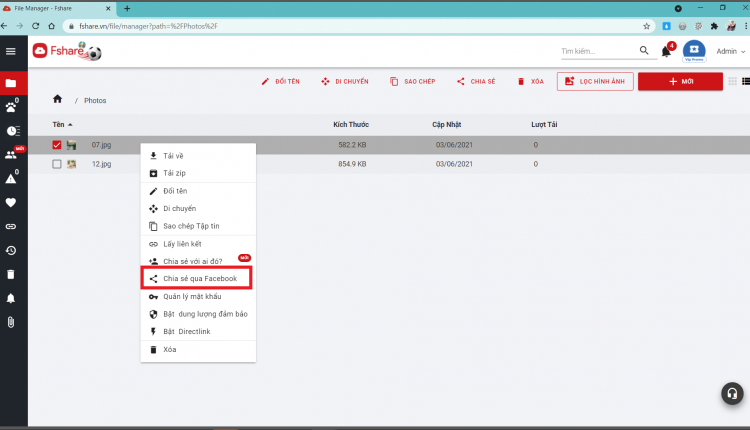Open header notifications bell with badge
This screenshot has width=750, height=430.
(x=666, y=51)
